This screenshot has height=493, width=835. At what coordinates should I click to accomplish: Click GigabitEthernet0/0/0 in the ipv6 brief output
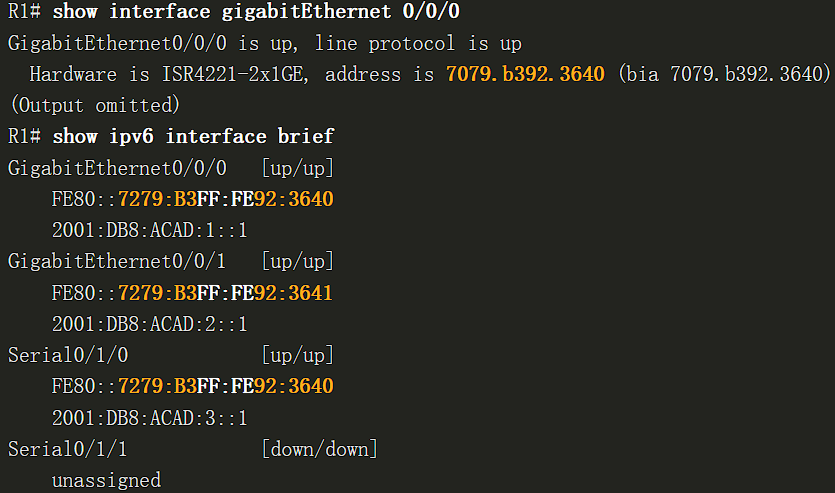tap(117, 168)
